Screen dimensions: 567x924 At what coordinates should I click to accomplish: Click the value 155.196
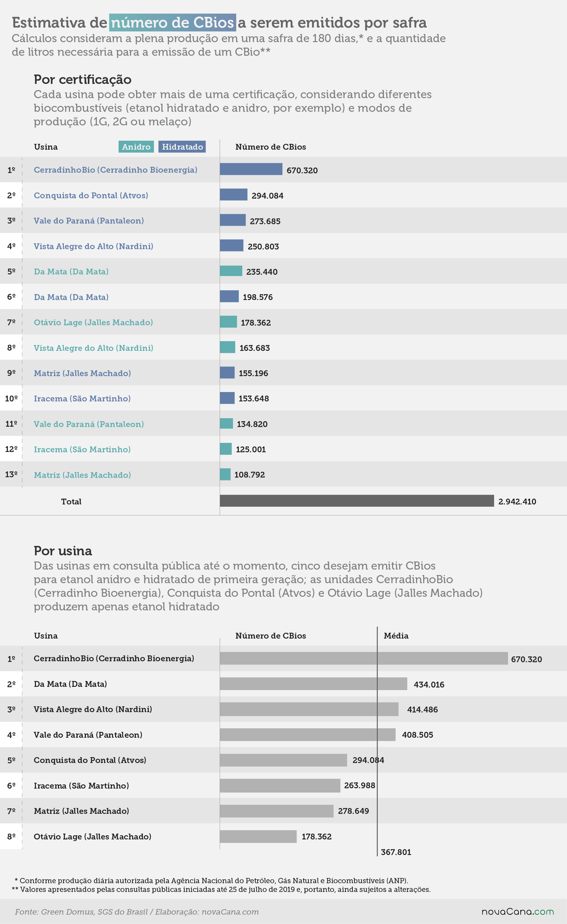253,373
